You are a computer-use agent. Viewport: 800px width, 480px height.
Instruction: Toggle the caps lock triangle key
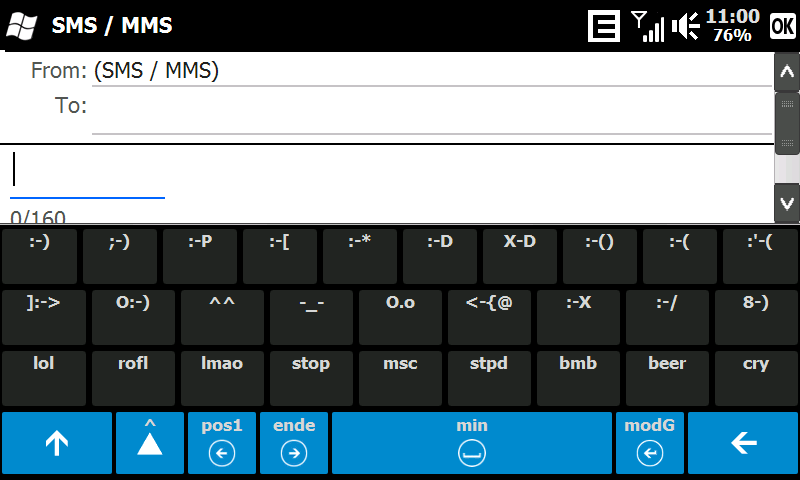150,443
